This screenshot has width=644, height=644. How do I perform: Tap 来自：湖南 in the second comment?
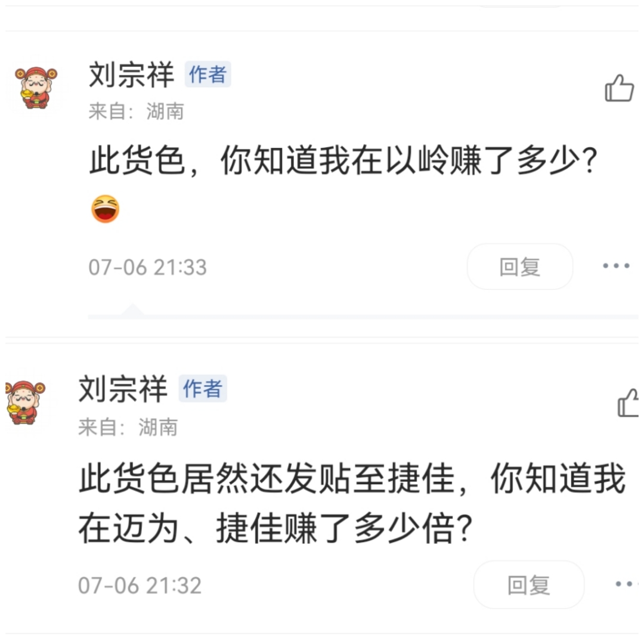click(x=128, y=427)
